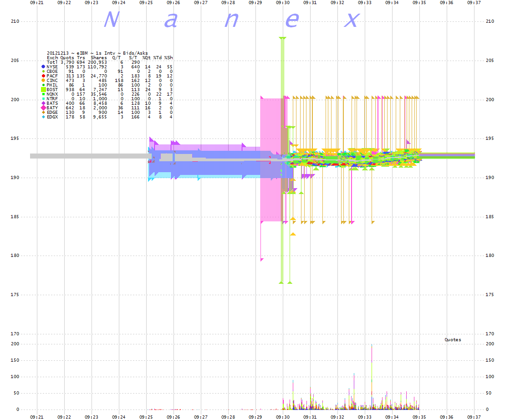This screenshot has width=505, height=420.
Task: Click BOST shares value '7,247'
Action: (100, 90)
